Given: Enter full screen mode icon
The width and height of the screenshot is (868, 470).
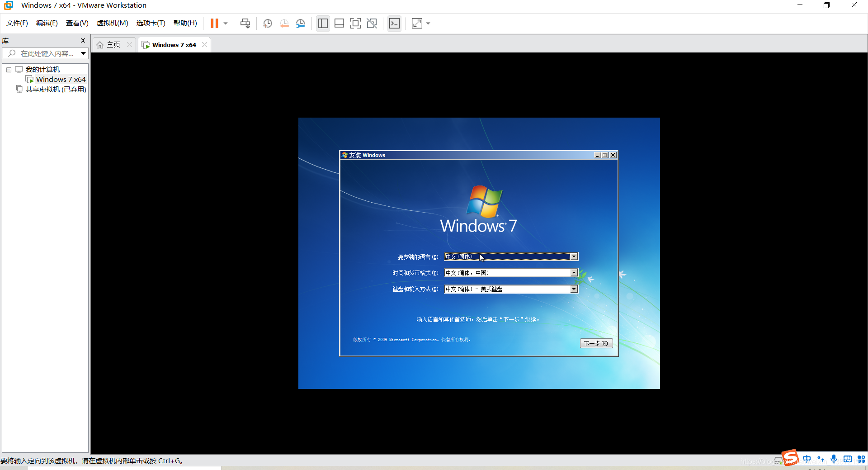Looking at the screenshot, I should click(x=355, y=23).
